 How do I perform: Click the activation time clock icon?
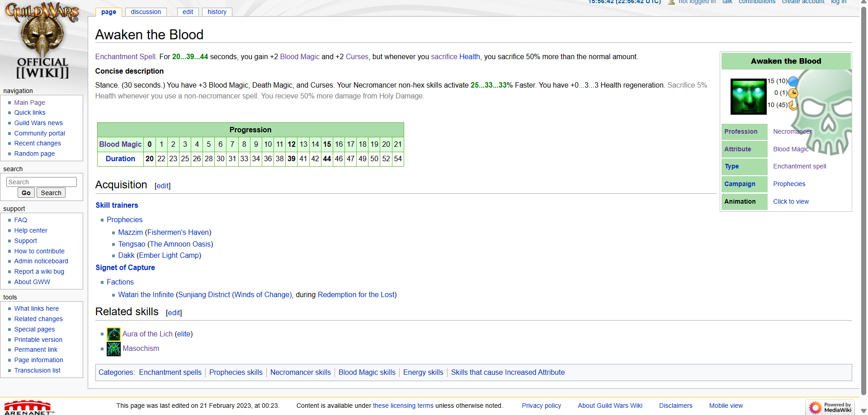[793, 93]
